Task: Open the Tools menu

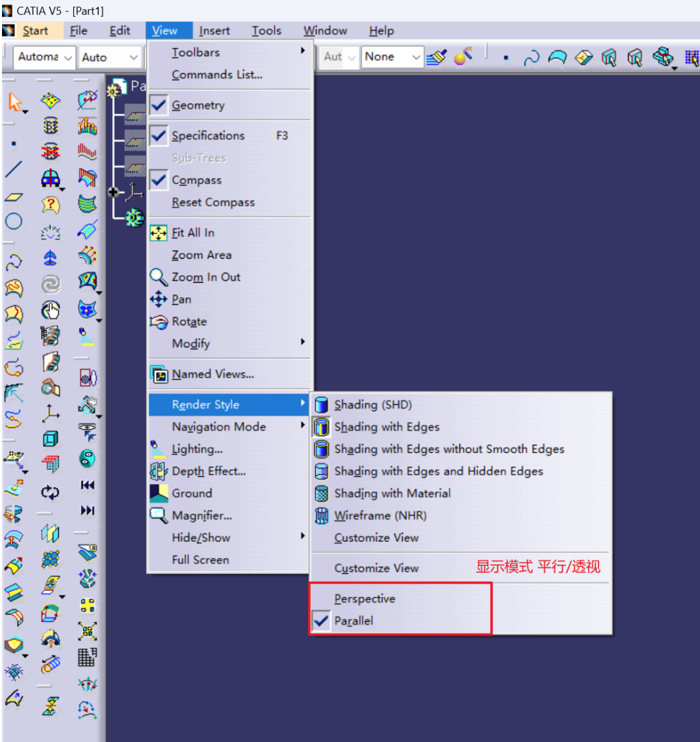Action: click(x=267, y=31)
